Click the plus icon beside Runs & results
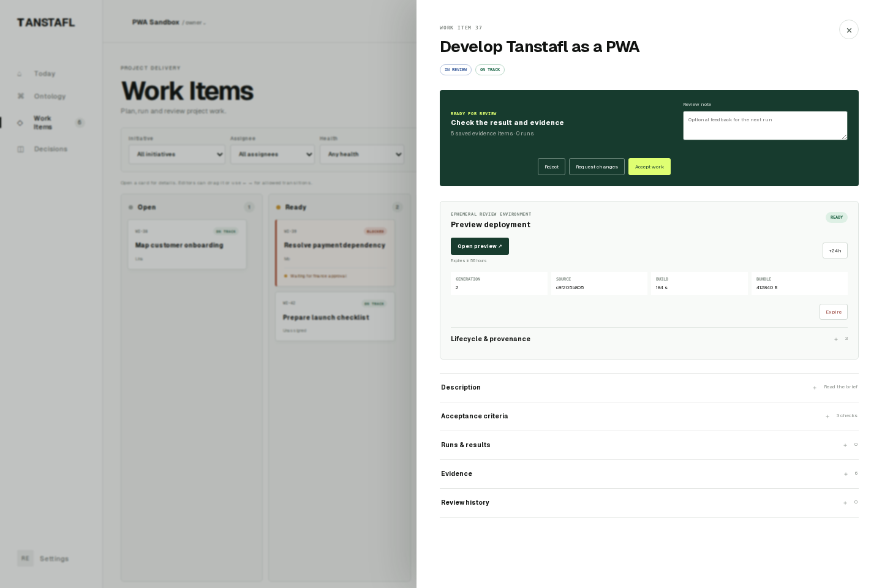The width and height of the screenshot is (882, 588). [x=845, y=445]
